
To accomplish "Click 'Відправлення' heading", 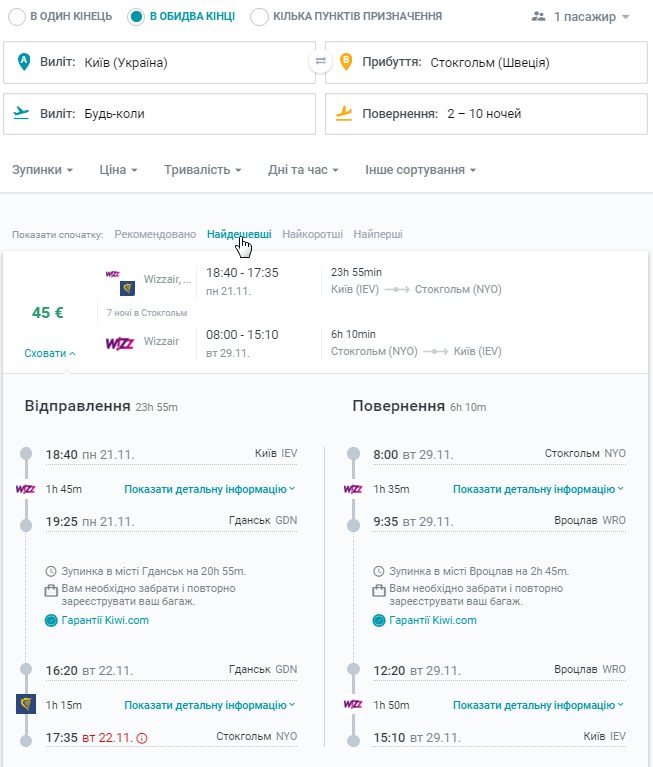I will click(x=77, y=406).
